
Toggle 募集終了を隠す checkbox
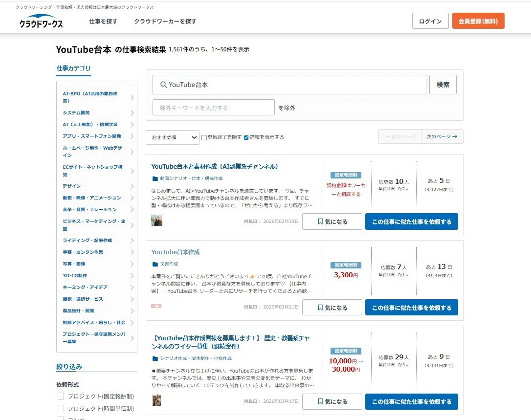pos(204,137)
